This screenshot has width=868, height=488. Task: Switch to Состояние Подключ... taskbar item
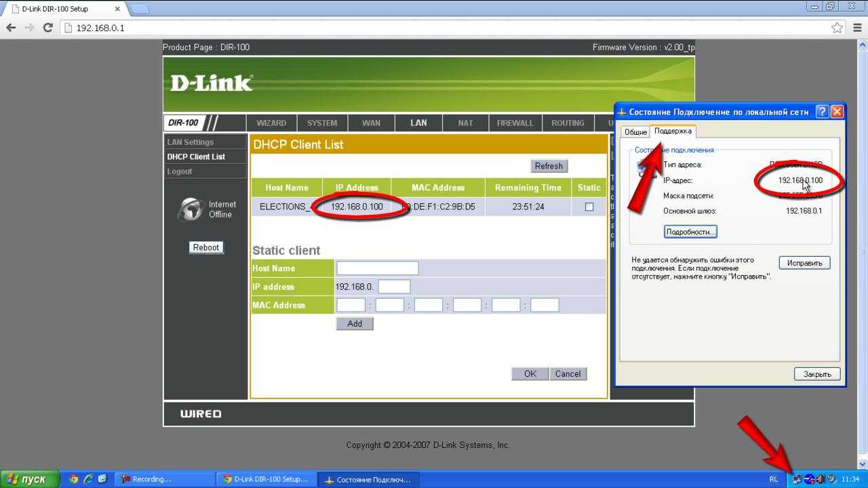click(x=368, y=479)
